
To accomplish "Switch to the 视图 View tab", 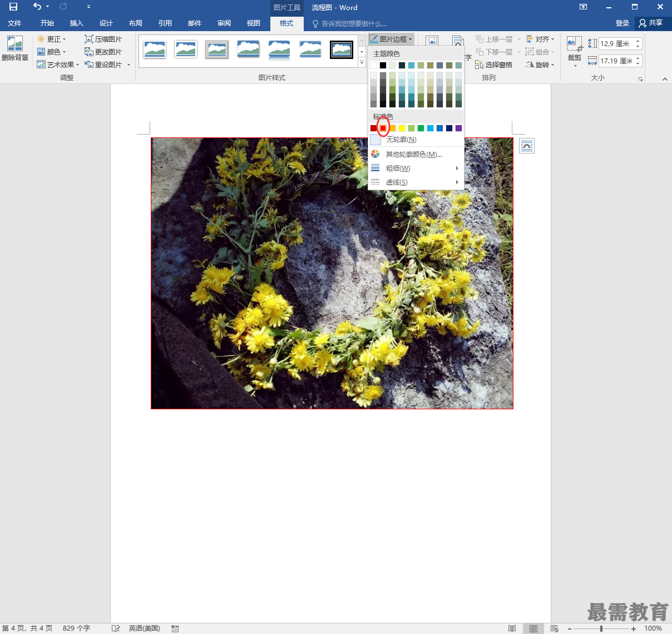I will 254,23.
